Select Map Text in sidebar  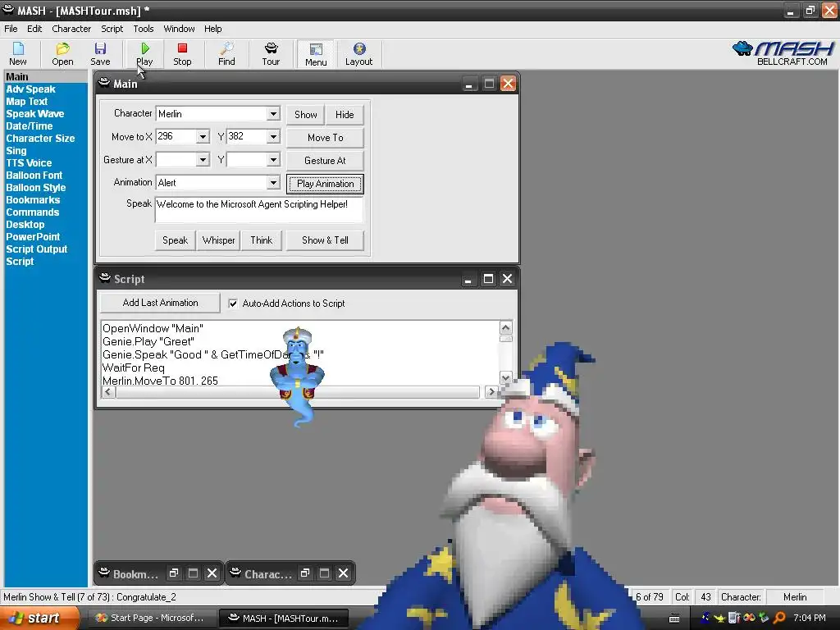tap(27, 102)
